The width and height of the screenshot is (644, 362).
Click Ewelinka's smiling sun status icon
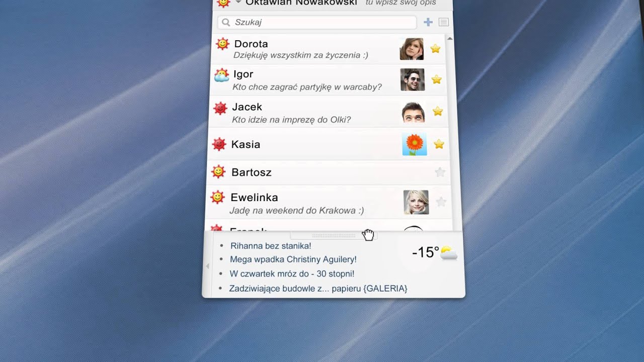(217, 197)
